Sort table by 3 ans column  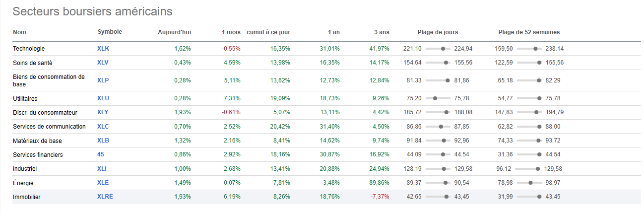(382, 32)
